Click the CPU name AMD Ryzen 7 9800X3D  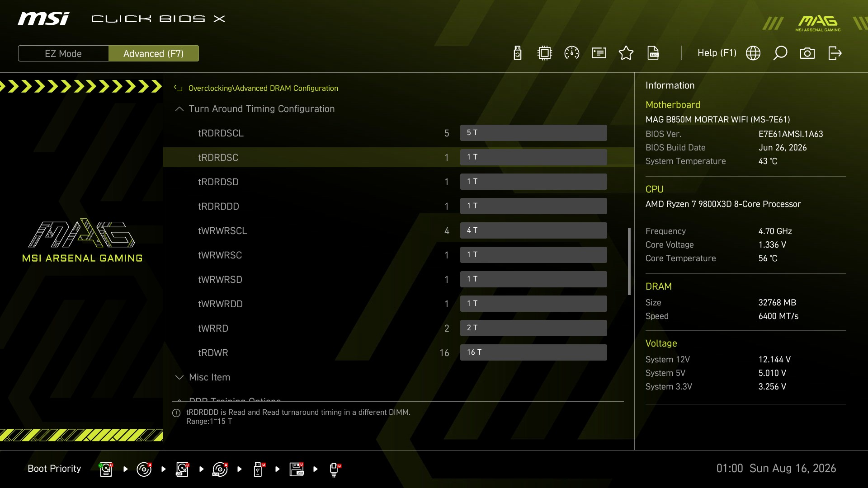point(723,204)
